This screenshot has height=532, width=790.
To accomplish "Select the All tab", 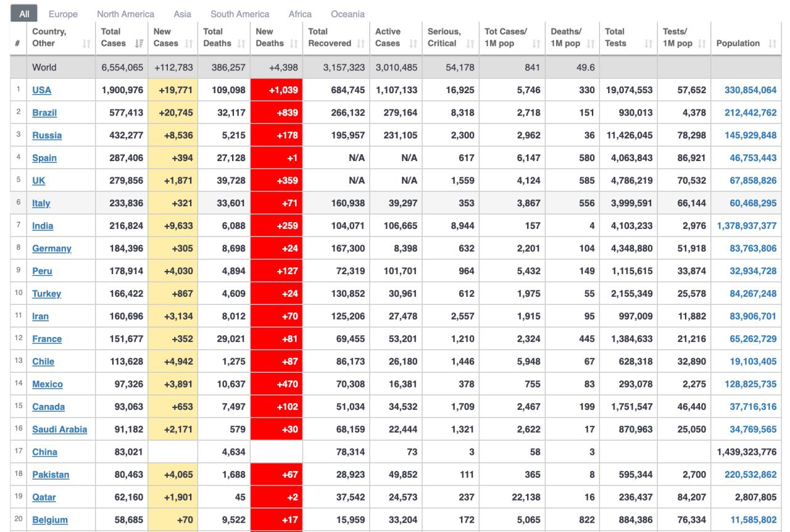I will [x=24, y=14].
